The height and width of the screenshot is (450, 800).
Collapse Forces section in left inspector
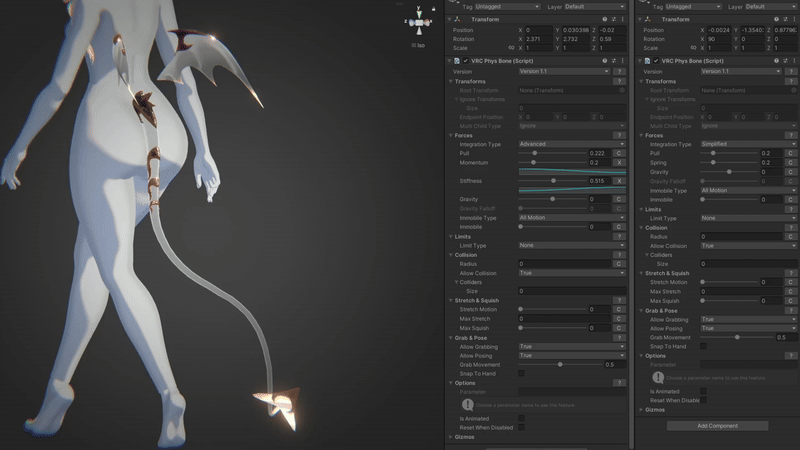(x=451, y=135)
